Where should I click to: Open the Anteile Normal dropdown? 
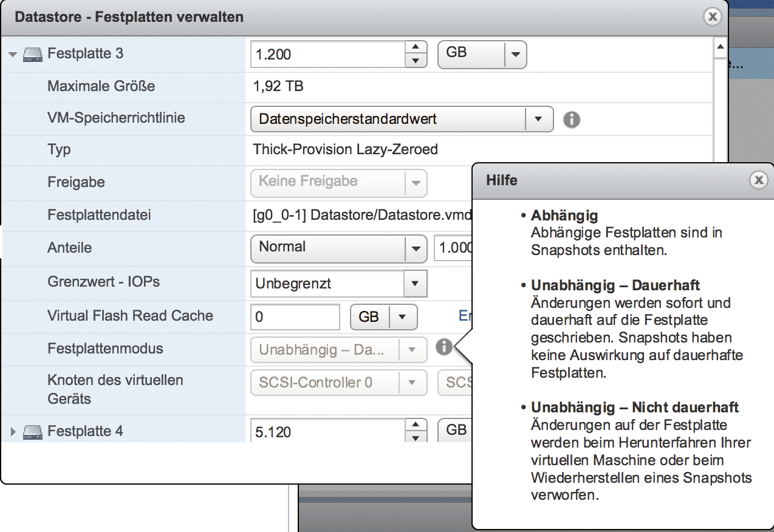[x=416, y=248]
